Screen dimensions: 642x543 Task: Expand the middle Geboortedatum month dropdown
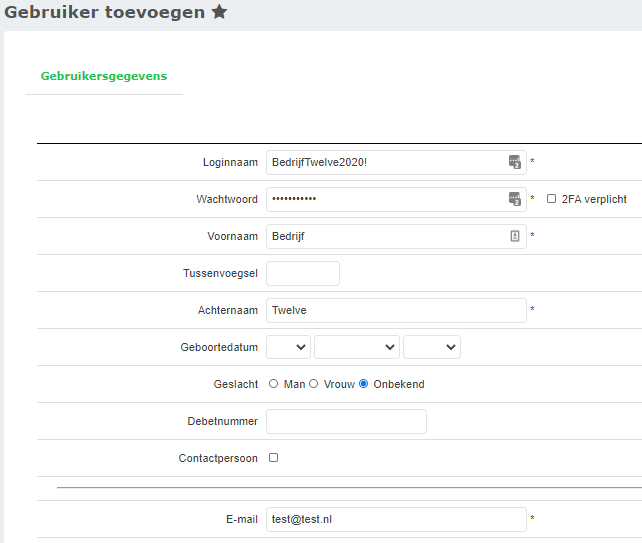356,347
